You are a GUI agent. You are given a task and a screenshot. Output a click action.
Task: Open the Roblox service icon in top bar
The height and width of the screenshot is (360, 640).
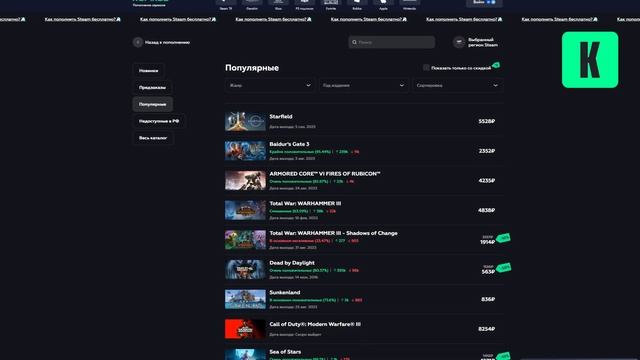tap(357, 3)
